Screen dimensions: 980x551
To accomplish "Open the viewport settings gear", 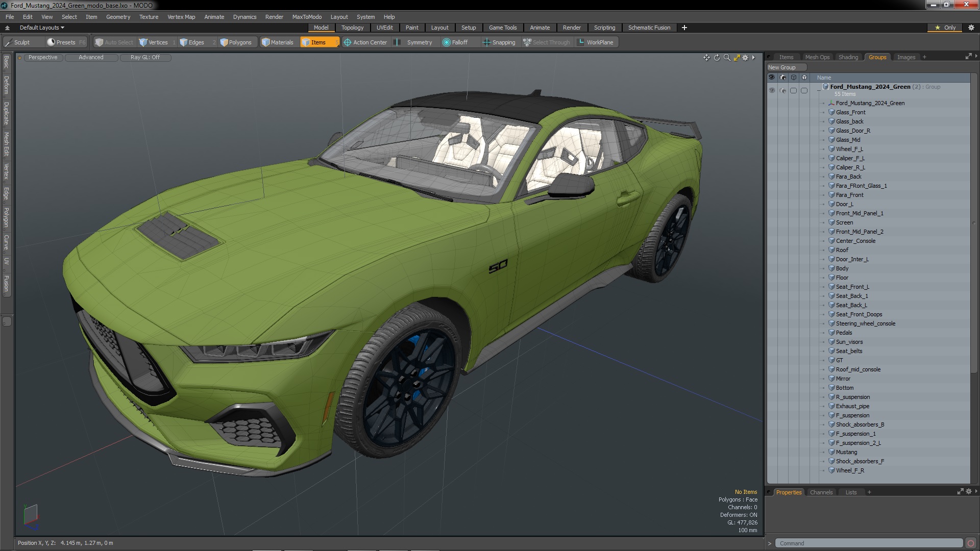I will coord(745,58).
